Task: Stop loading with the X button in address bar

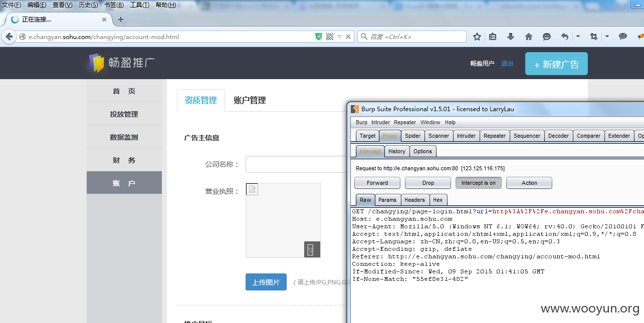Action: pos(348,37)
